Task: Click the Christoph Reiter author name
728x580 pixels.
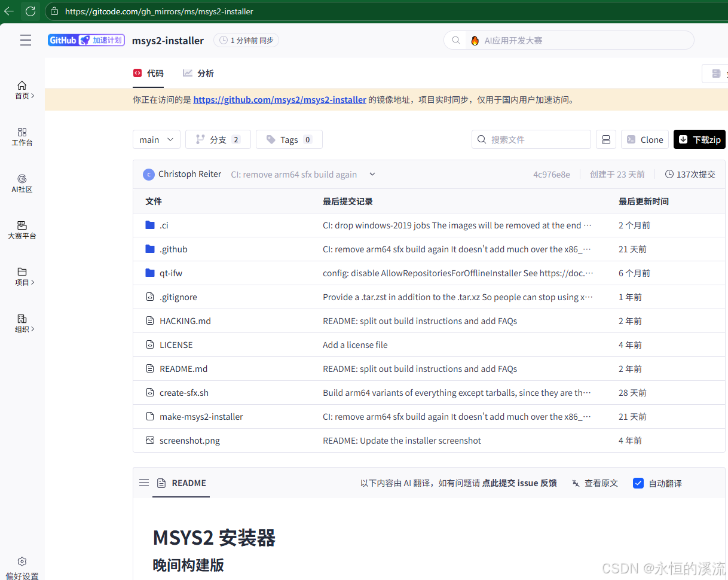Action: tap(190, 174)
